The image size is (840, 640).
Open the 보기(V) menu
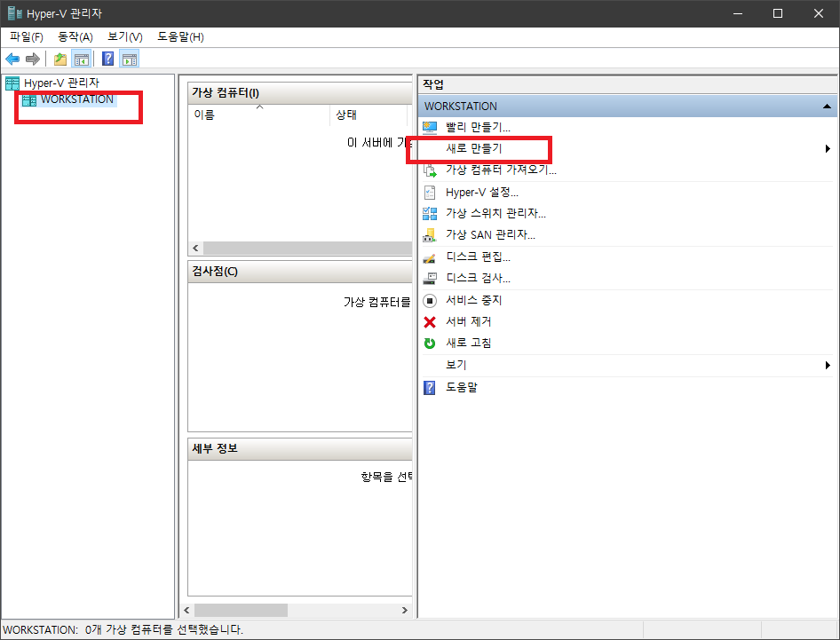pos(125,37)
